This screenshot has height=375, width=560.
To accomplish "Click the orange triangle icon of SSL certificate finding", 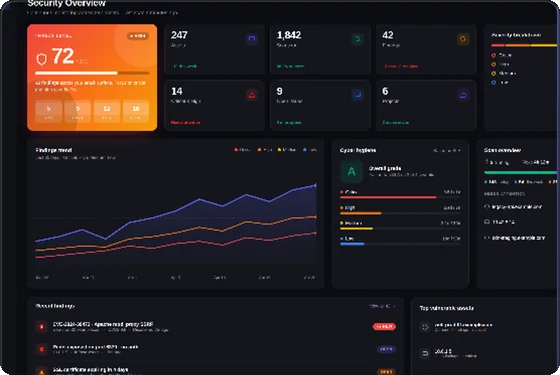I will (x=41, y=371).
